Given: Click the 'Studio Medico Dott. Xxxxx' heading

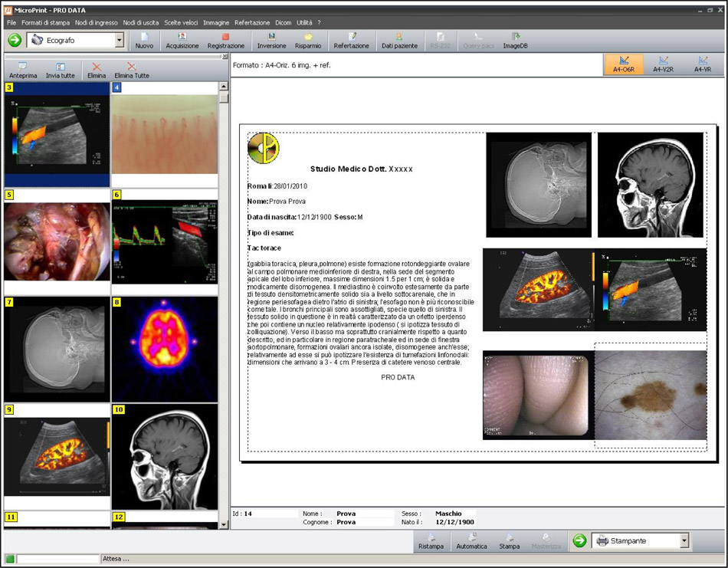Looking at the screenshot, I should 361,169.
